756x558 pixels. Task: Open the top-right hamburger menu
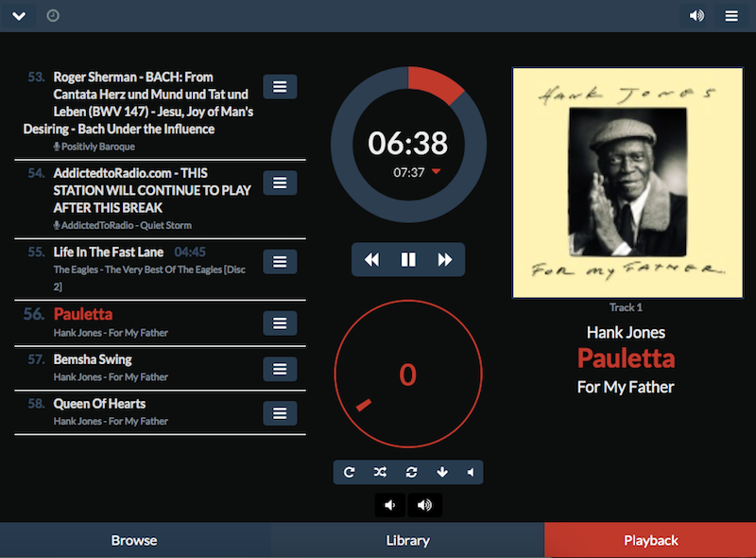click(x=731, y=16)
